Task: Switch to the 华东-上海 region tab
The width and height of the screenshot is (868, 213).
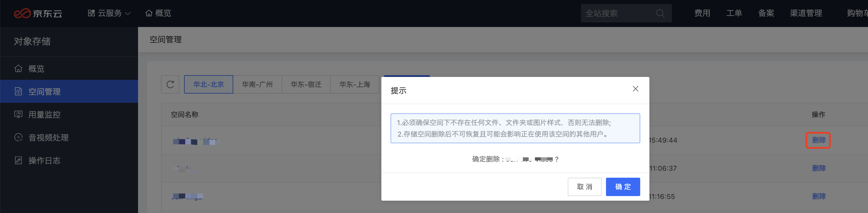Action: [355, 84]
